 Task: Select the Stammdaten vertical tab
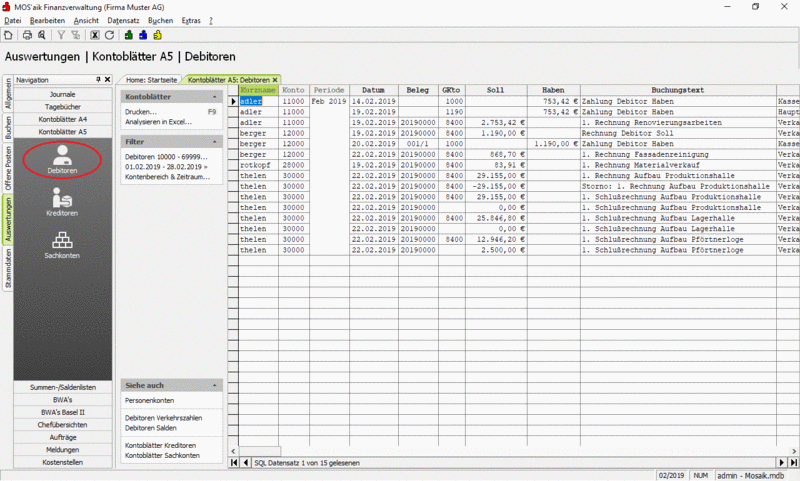(x=8, y=268)
